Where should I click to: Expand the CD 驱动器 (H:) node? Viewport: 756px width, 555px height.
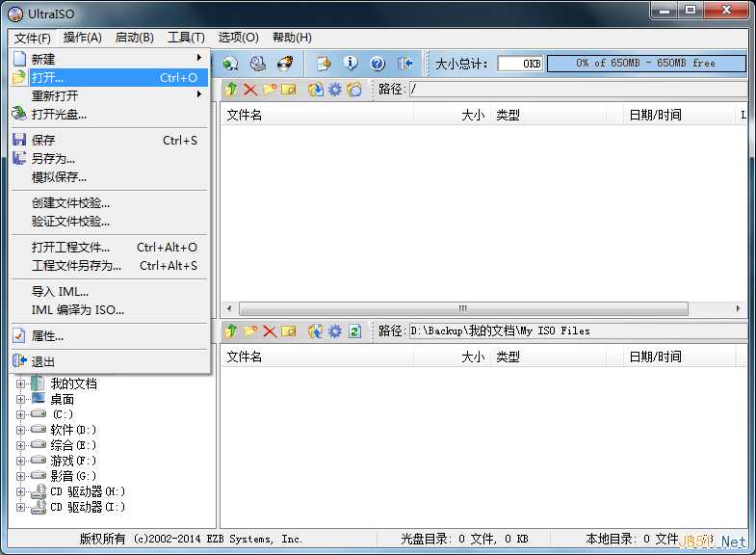click(20, 491)
